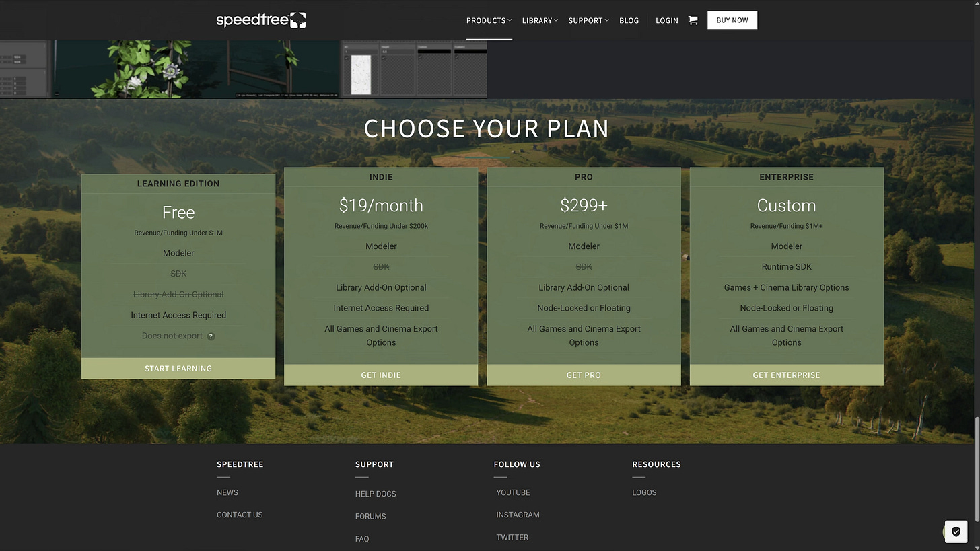Click the software screenshot thumbnail at top

244,69
